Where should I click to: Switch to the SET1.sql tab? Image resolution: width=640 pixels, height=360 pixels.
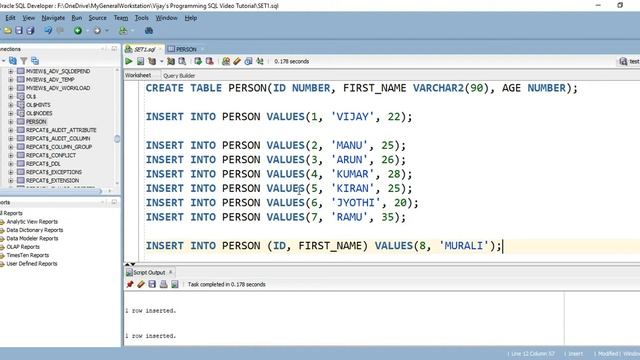(144, 49)
